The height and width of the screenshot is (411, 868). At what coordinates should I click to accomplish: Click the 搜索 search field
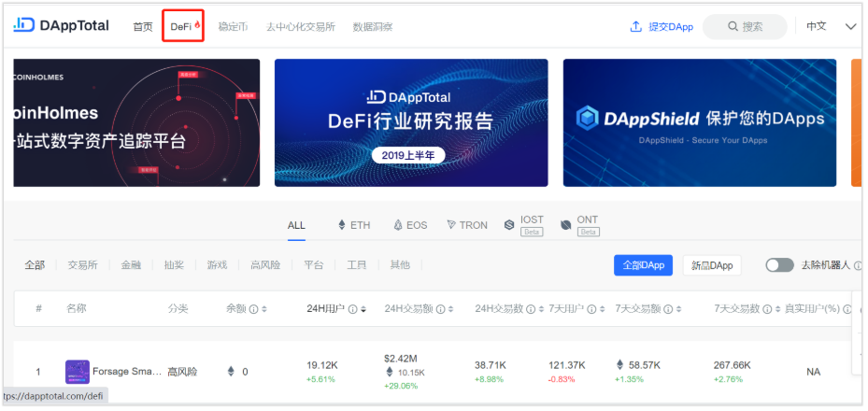[x=745, y=26]
